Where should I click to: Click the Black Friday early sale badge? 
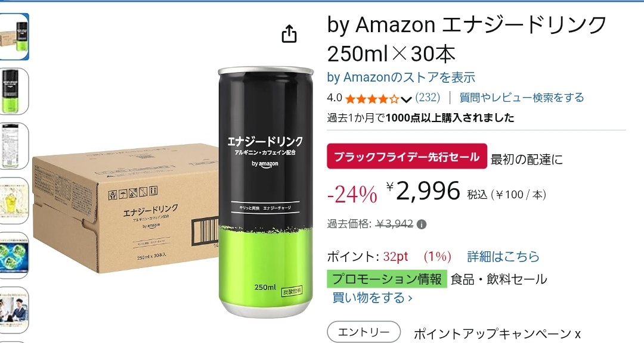[407, 157]
